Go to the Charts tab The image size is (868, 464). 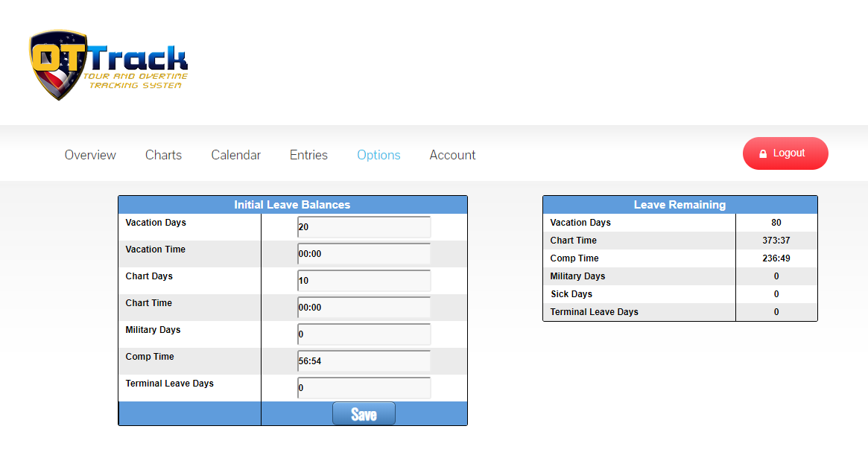click(x=163, y=155)
